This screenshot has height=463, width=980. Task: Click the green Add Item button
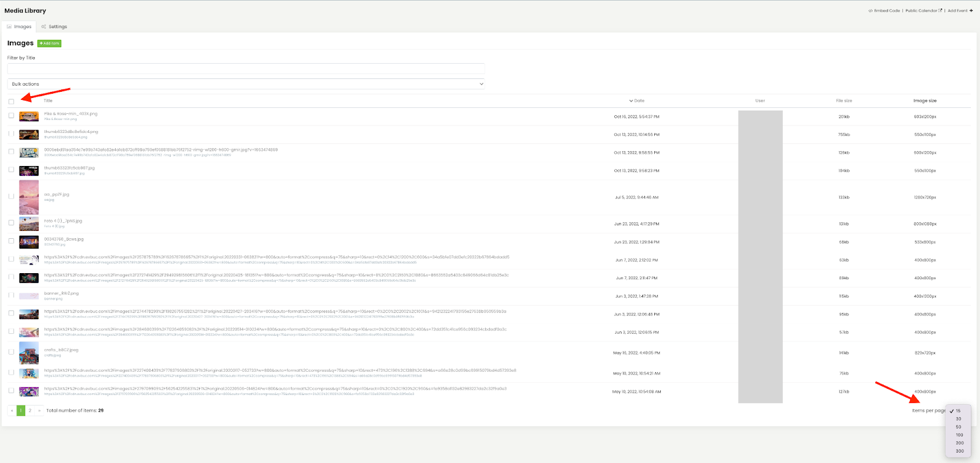[50, 43]
